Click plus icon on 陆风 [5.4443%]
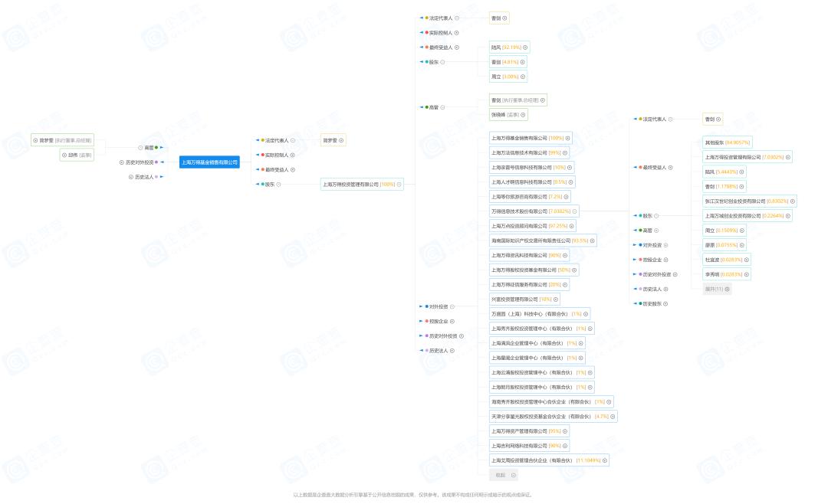This screenshot has height=504, width=828. (741, 172)
